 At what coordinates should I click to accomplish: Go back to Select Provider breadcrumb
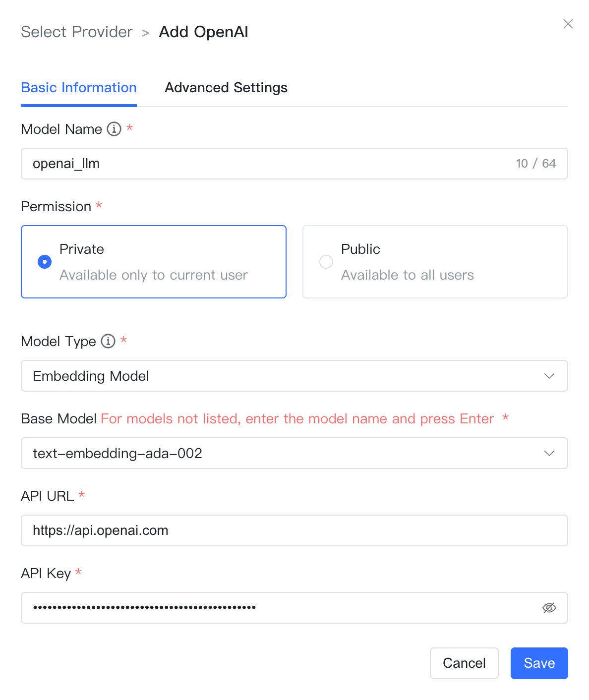[x=77, y=32]
